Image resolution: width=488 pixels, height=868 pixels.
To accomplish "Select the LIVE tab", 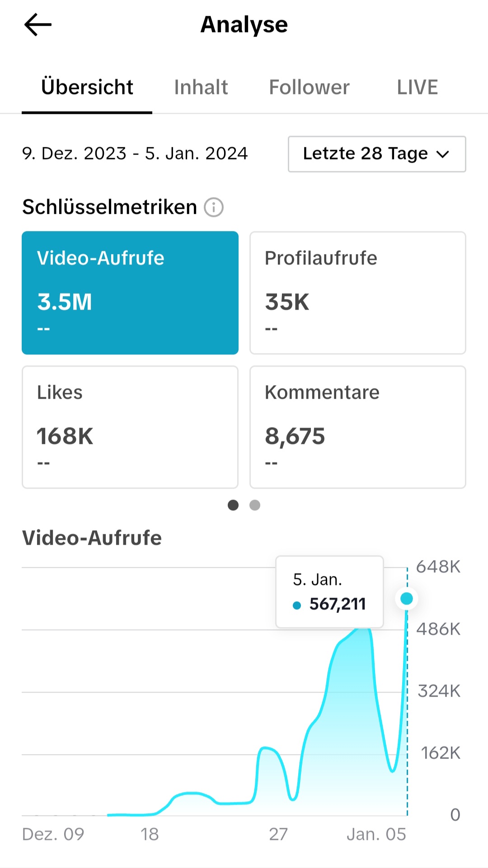I will [417, 87].
